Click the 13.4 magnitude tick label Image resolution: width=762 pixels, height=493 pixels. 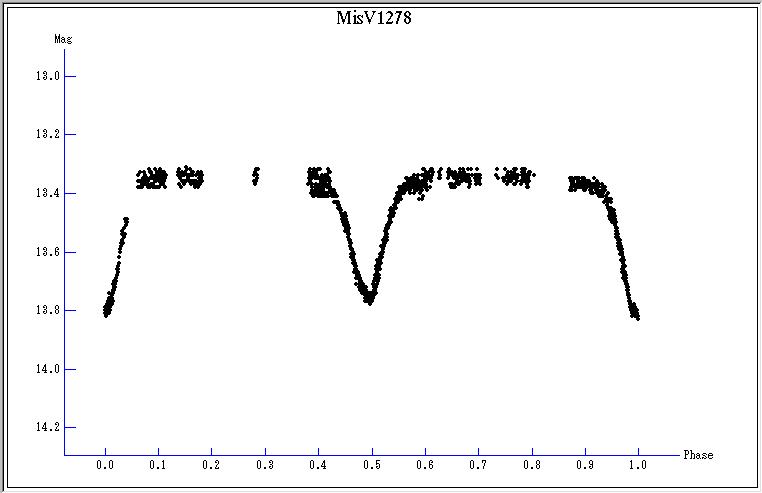click(x=48, y=193)
